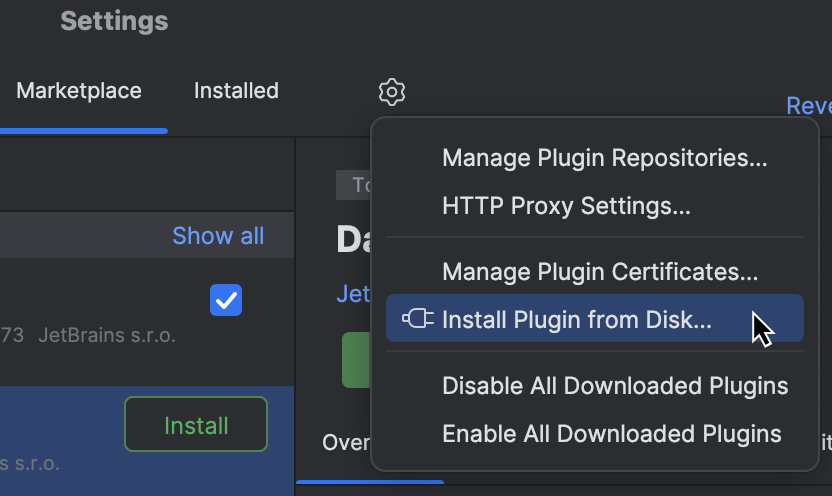Open the plugins gear settings icon
Image resolution: width=832 pixels, height=496 pixels.
tap(392, 92)
